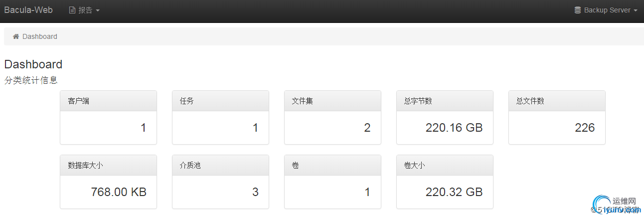Click the 卷大小 220.32 GB value
This screenshot has height=218, width=644.
pos(454,192)
